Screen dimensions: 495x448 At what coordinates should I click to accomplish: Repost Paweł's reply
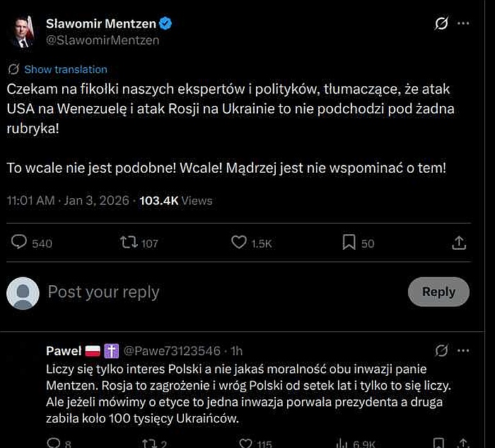149,443
